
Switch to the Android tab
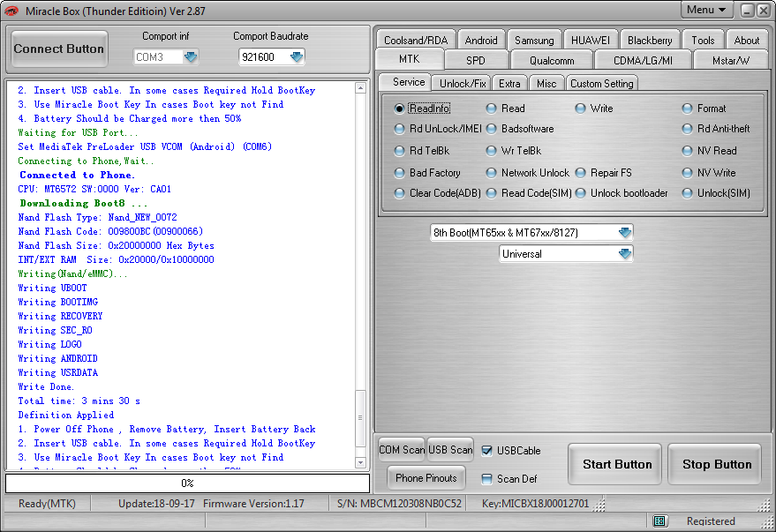pyautogui.click(x=480, y=40)
